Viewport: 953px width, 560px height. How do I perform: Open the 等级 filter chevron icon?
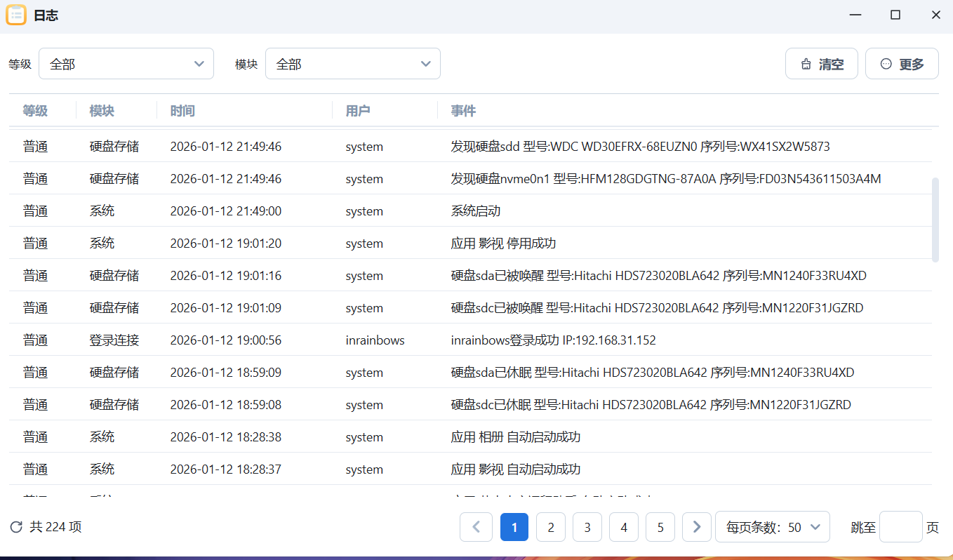click(x=199, y=63)
